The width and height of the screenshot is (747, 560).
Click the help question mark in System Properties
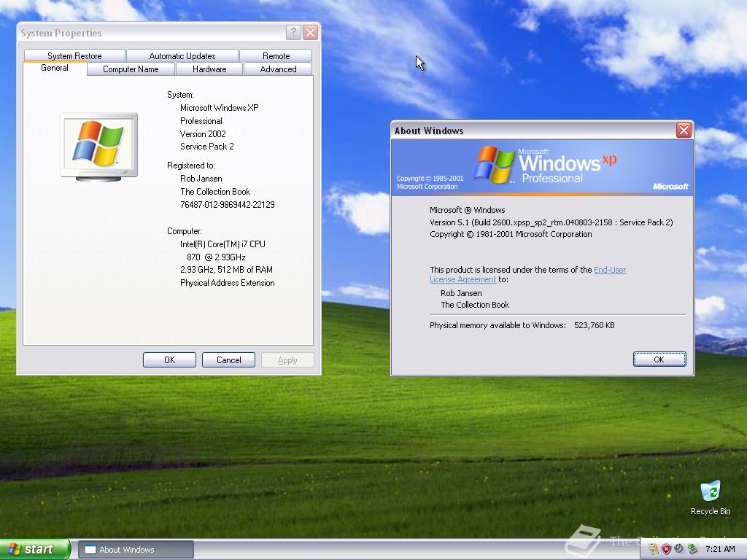[x=293, y=32]
